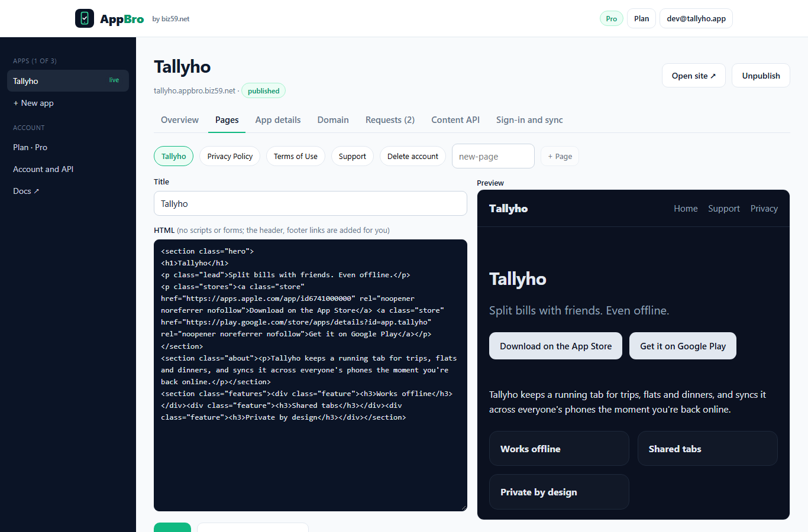The width and height of the screenshot is (808, 532).
Task: Open the Domain tab
Action: point(333,120)
